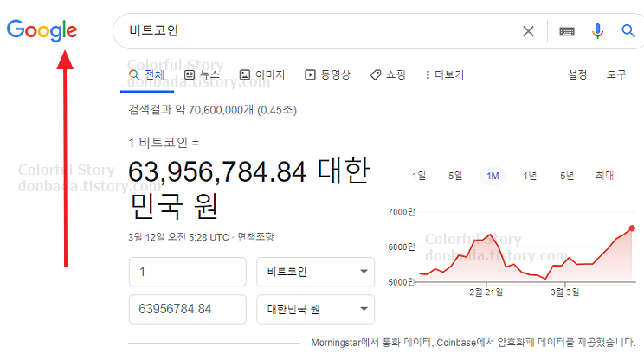Click the 7000만 axis label
Viewport: 644px width, 360px height.
[402, 212]
